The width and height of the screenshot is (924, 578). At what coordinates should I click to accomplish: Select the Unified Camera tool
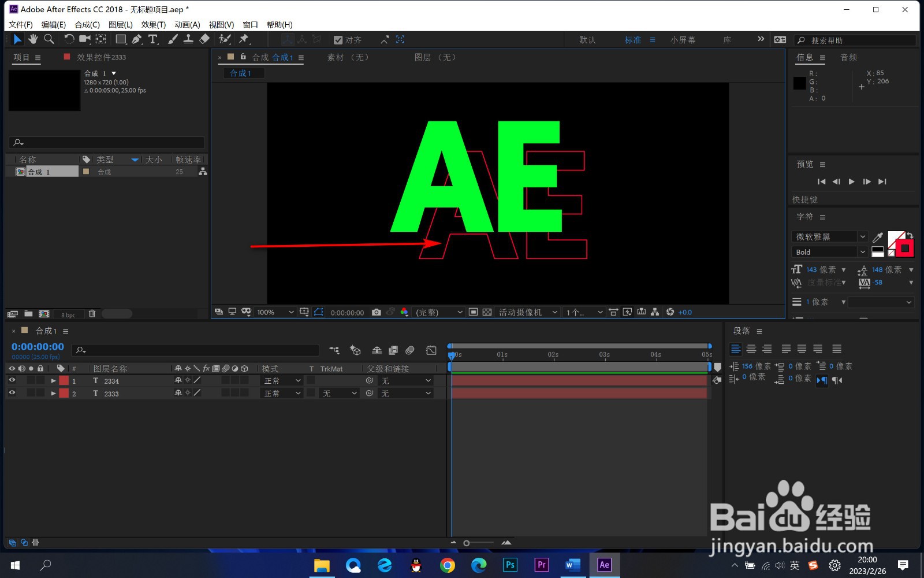tap(85, 39)
